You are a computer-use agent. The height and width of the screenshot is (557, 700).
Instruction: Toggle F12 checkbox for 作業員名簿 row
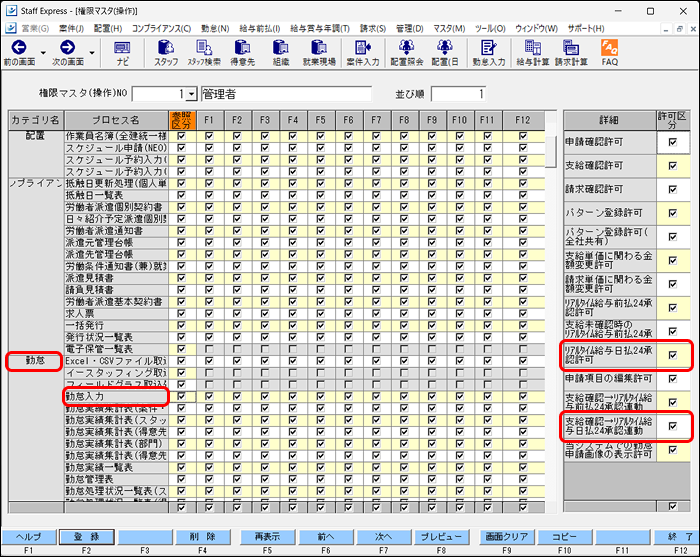tap(523, 136)
